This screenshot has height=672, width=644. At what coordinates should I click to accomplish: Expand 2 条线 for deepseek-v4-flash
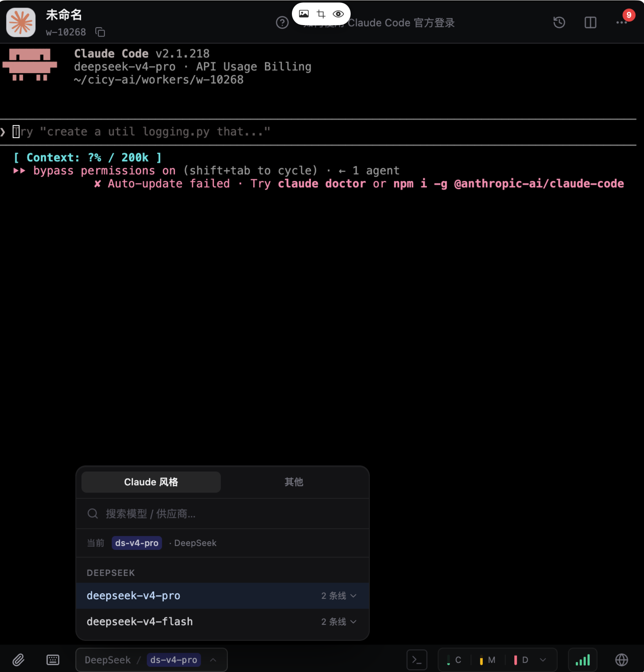click(x=339, y=621)
